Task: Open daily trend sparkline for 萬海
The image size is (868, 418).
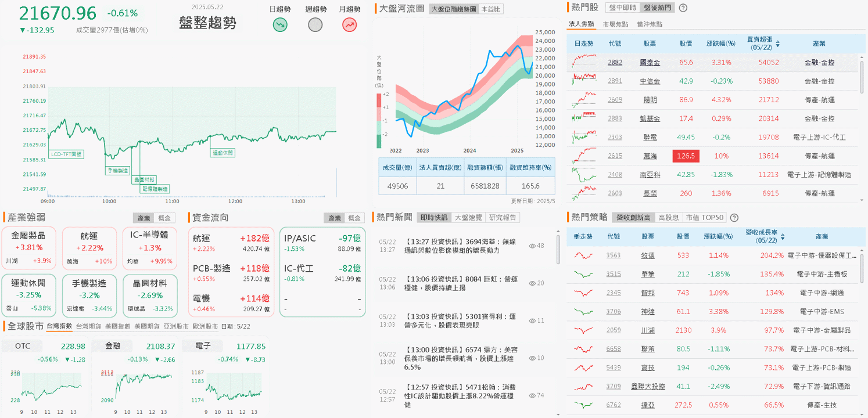Action: [584, 156]
